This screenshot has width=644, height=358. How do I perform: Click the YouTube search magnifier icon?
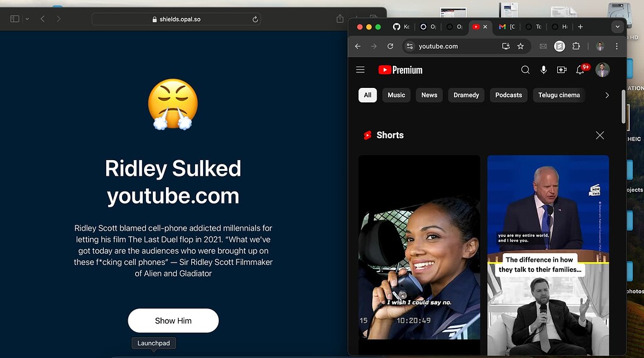[525, 70]
